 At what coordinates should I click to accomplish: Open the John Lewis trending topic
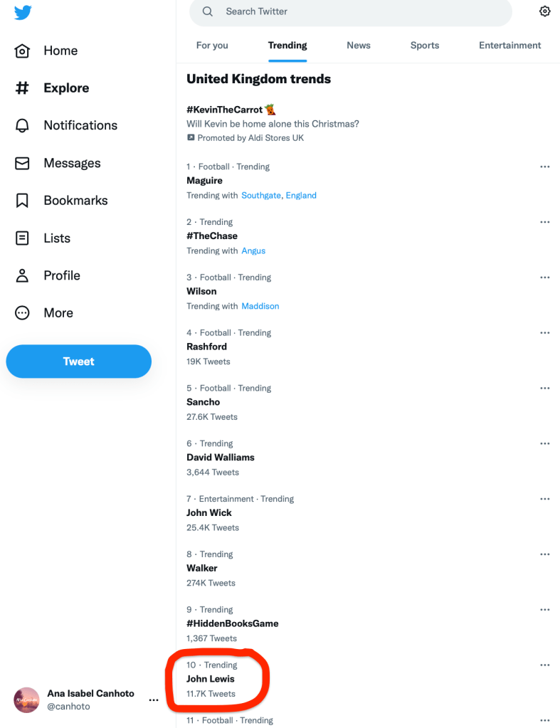point(211,679)
